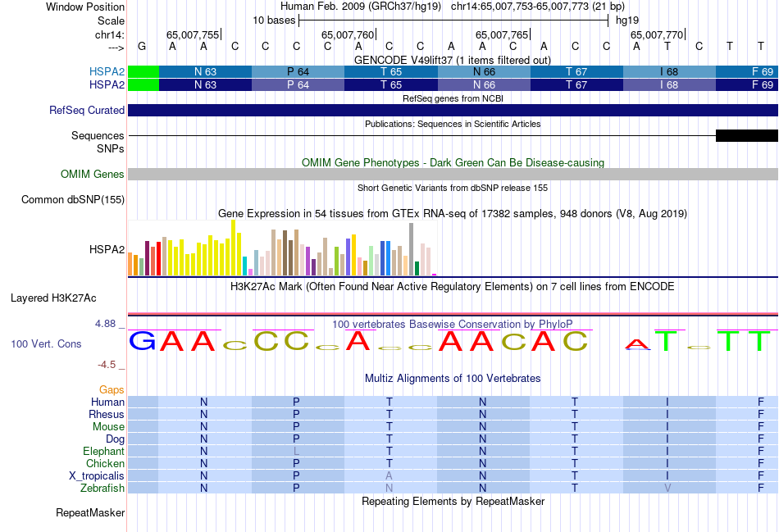Click the Sequences SNPs track label

[98, 142]
